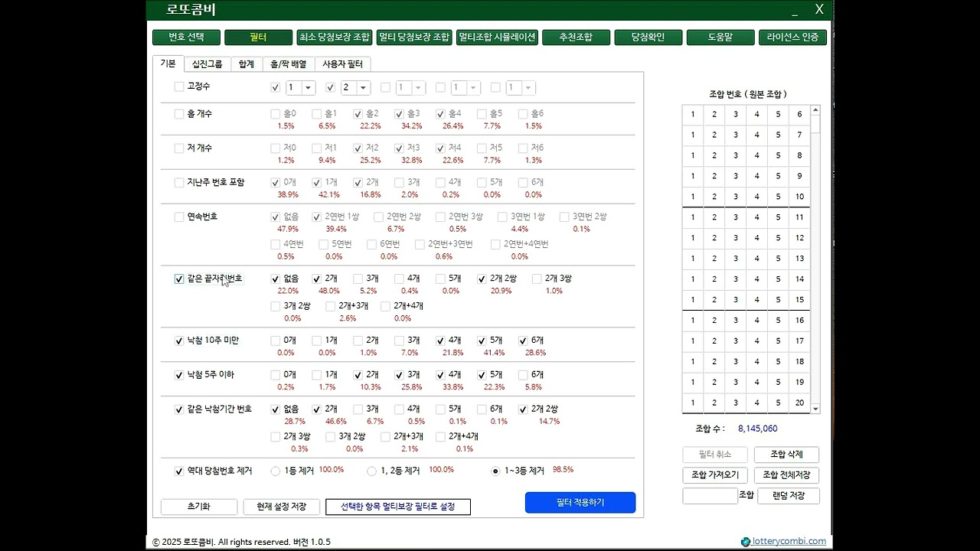
Task: Toggle 2연번 1쌍 consecutive option
Action: click(x=316, y=217)
